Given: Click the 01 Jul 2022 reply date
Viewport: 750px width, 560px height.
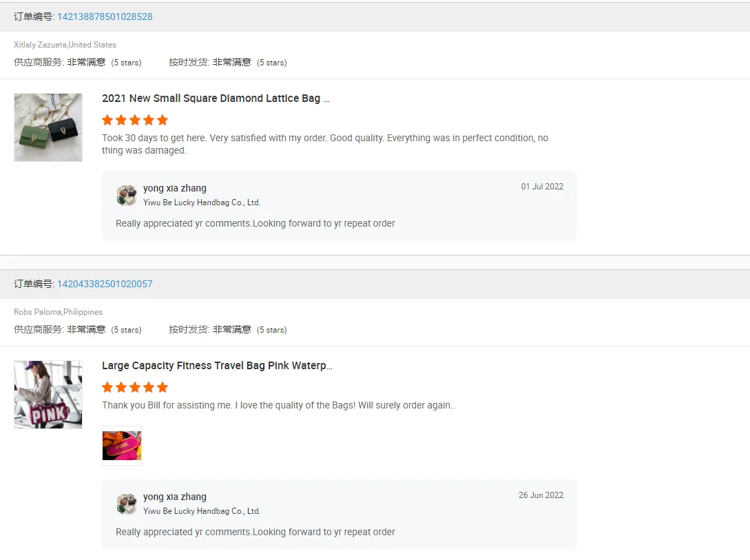Looking at the screenshot, I should (542, 187).
